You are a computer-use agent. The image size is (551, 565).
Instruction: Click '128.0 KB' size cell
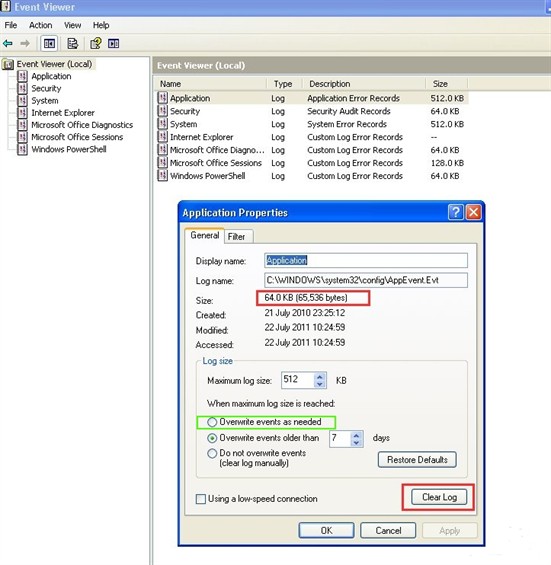click(x=447, y=163)
